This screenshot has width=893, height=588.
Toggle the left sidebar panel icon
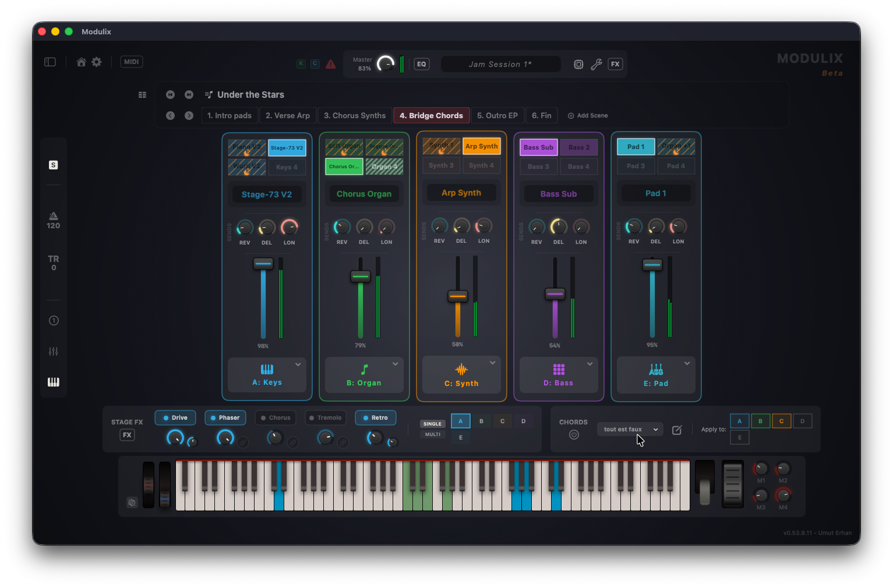pyautogui.click(x=50, y=62)
